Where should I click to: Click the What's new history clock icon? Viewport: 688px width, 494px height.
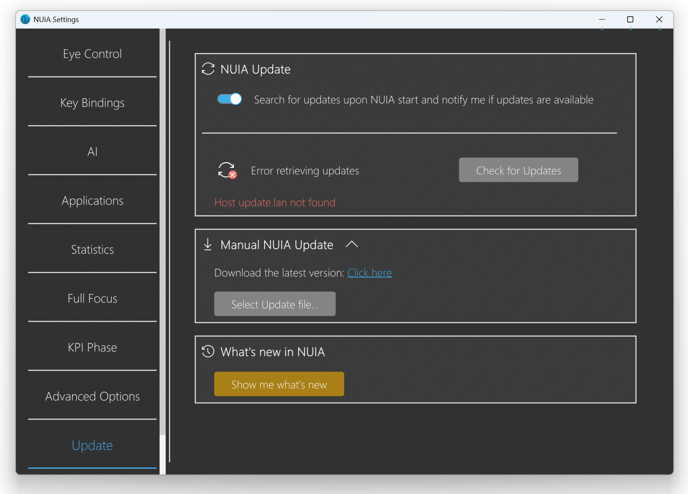click(x=208, y=351)
